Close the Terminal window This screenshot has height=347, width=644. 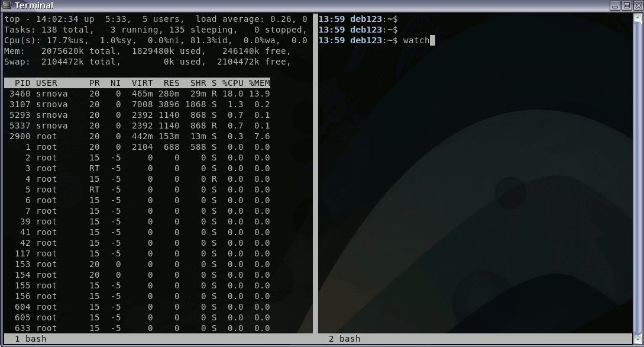coord(636,5)
